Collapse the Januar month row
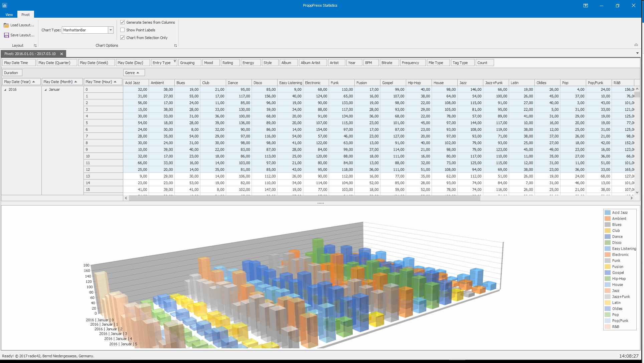This screenshot has width=644, height=363. (45, 89)
